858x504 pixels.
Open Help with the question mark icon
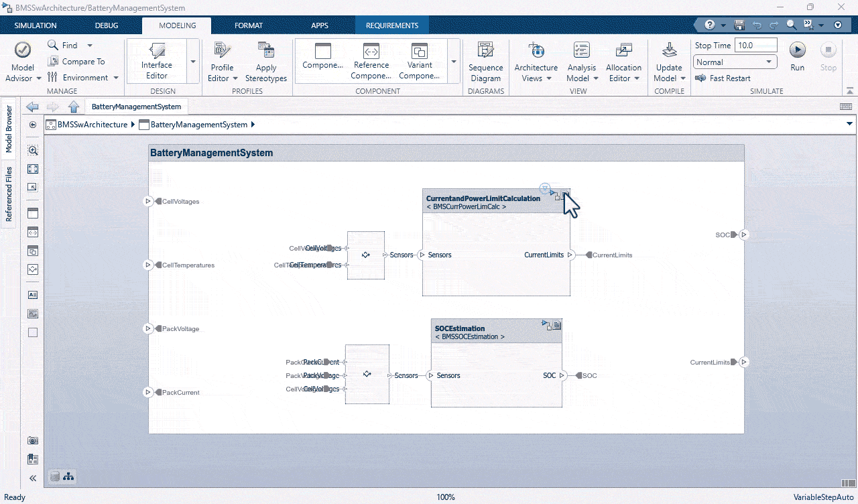click(711, 25)
